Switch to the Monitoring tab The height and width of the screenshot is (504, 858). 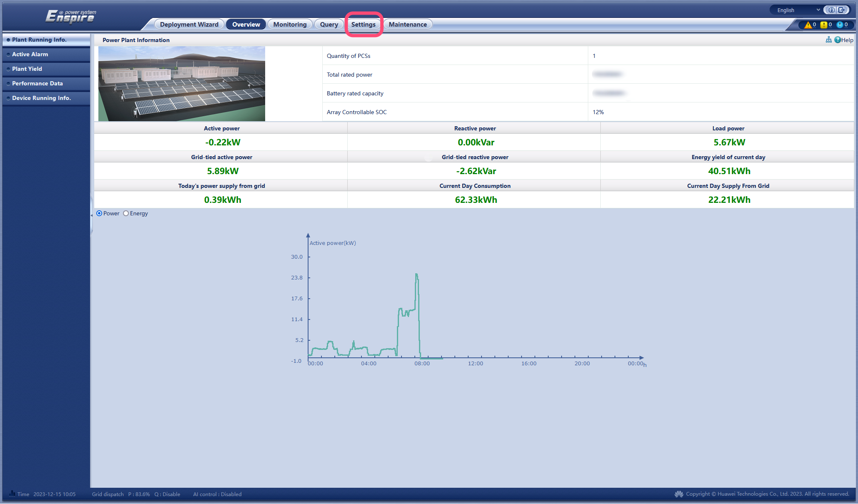pos(290,25)
